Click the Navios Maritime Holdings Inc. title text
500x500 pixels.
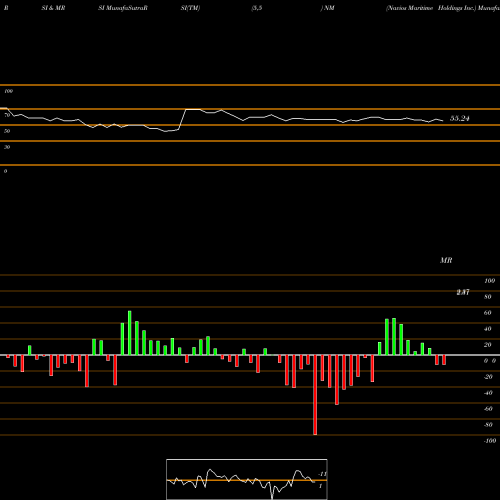[431, 8]
